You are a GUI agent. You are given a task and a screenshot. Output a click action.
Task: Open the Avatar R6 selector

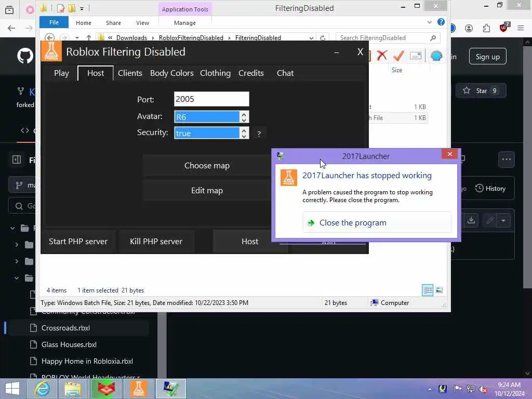(x=211, y=117)
